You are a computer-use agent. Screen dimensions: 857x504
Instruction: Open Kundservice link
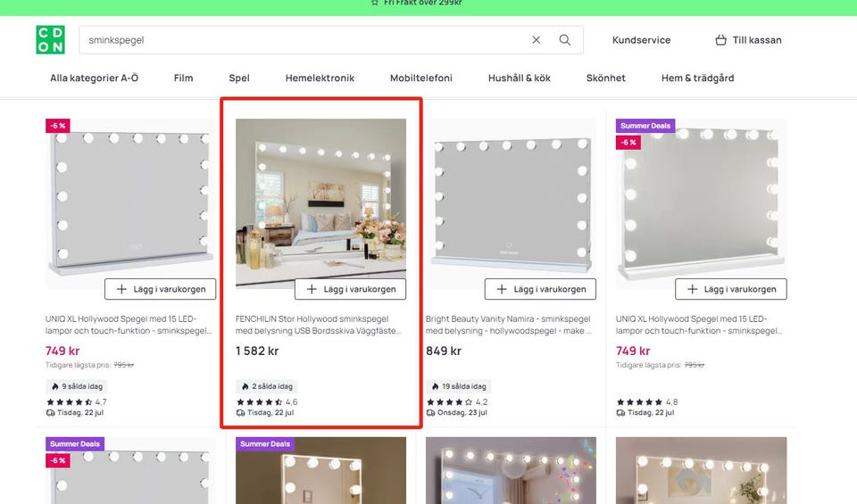[x=641, y=40]
